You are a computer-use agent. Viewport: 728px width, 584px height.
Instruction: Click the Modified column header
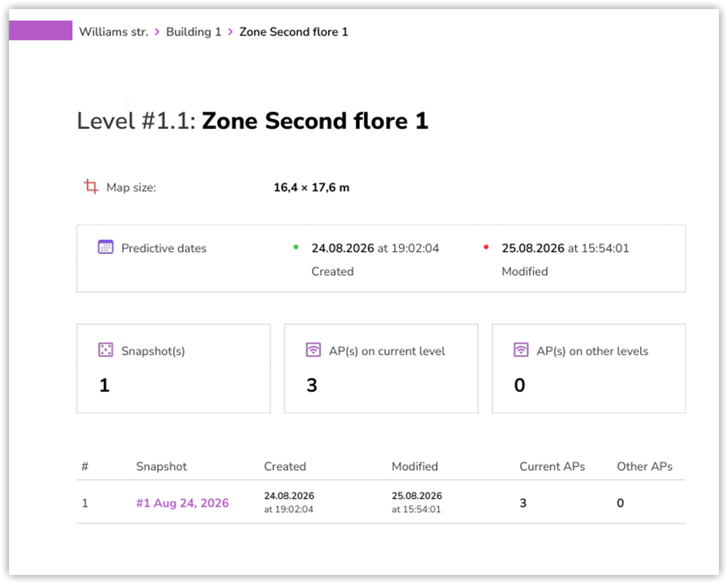pos(415,467)
